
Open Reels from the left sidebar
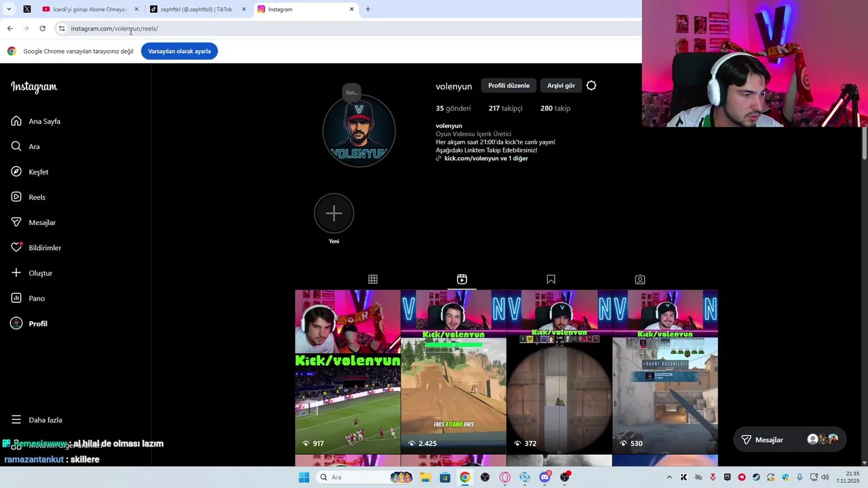pyautogui.click(x=28, y=197)
